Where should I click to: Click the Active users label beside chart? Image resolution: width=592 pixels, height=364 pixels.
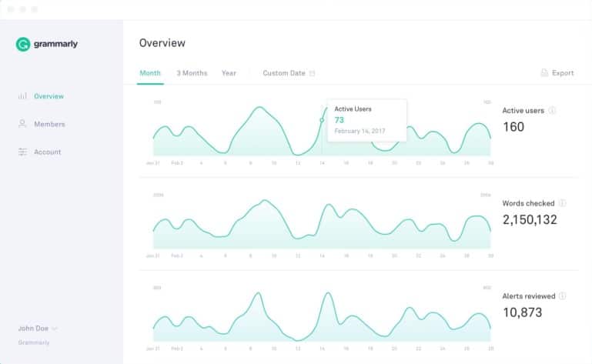point(523,110)
